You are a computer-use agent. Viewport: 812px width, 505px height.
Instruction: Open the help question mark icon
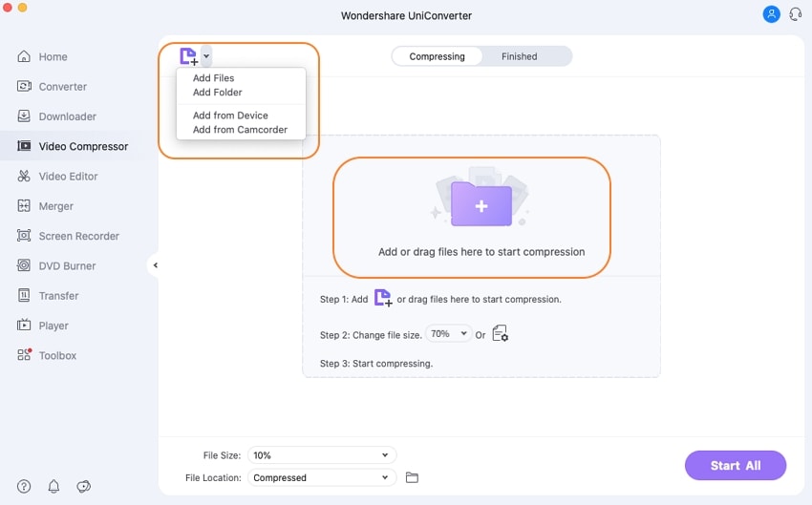(24, 486)
